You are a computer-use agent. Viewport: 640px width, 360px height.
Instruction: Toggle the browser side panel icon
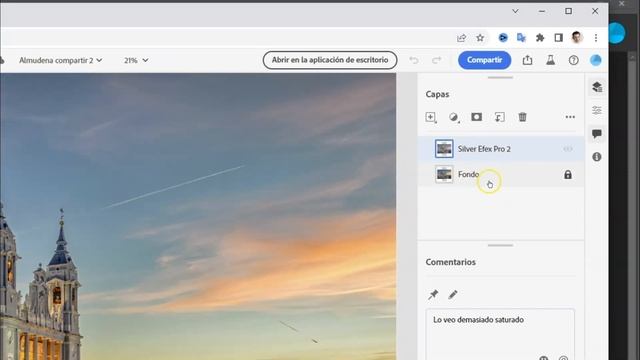click(558, 38)
